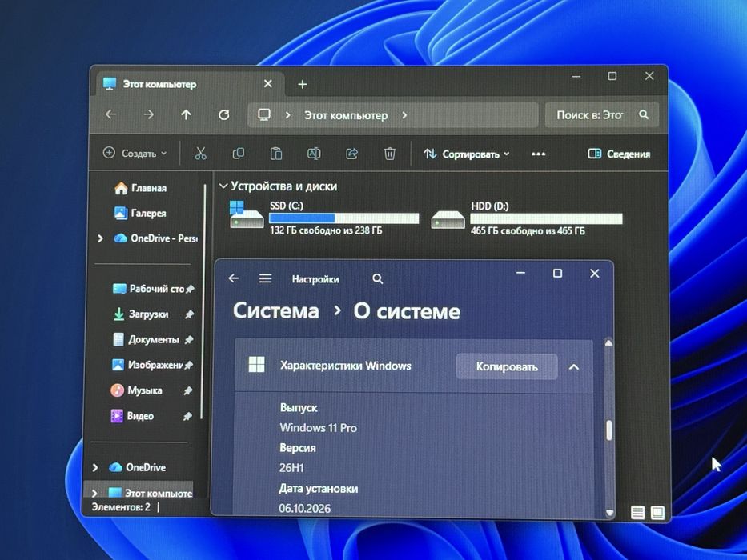Open the SSD (C:) drive
This screenshot has width=747, height=560.
click(324, 218)
